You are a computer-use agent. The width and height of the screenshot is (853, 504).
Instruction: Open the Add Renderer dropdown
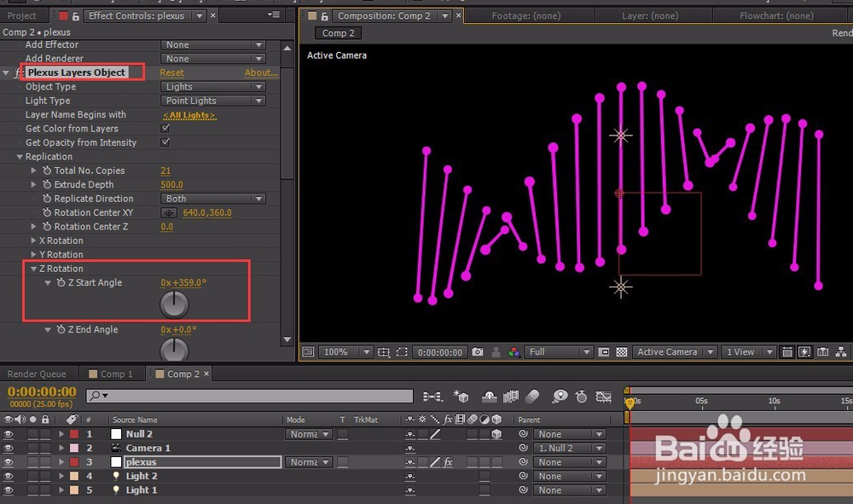(x=212, y=59)
